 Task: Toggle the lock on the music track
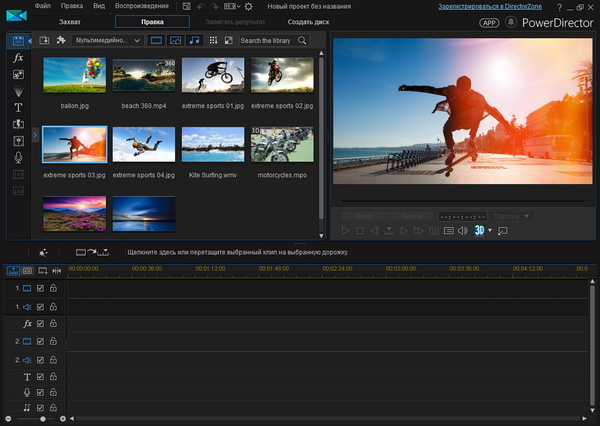pyautogui.click(x=53, y=408)
